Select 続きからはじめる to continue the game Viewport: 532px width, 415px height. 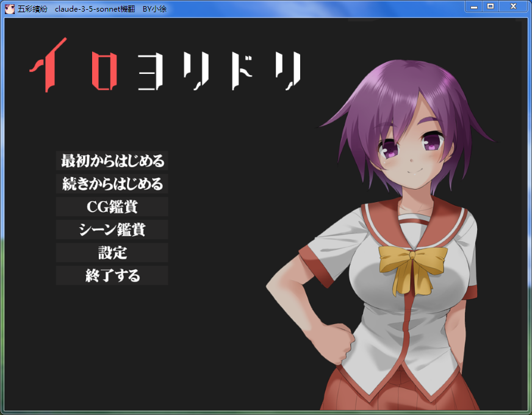click(x=112, y=184)
